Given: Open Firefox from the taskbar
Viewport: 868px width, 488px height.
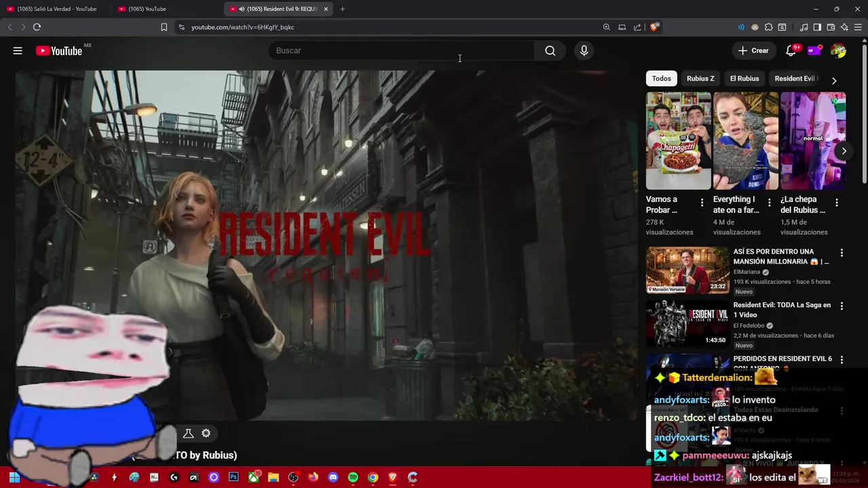Looking at the screenshot, I should pyautogui.click(x=313, y=477).
